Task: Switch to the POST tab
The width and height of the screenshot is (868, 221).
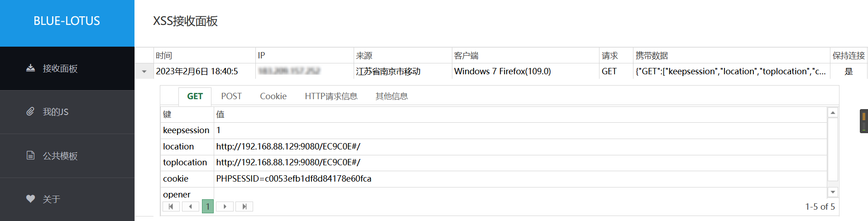Action: coord(231,96)
